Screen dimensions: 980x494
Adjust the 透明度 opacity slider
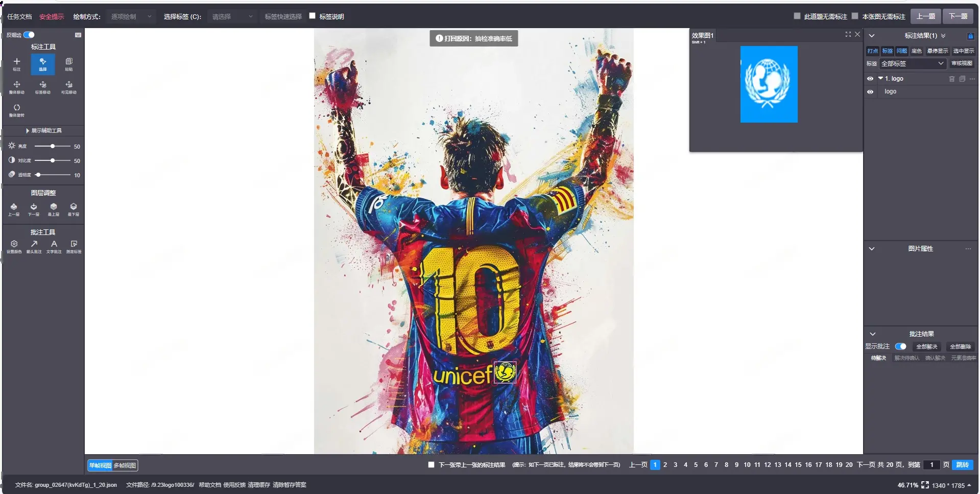click(53, 175)
